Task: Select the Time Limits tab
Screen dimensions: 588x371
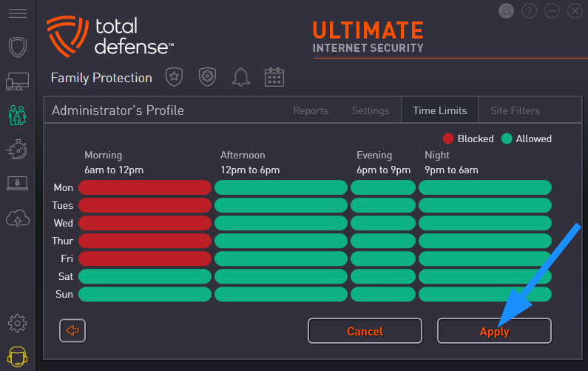Action: (x=440, y=110)
